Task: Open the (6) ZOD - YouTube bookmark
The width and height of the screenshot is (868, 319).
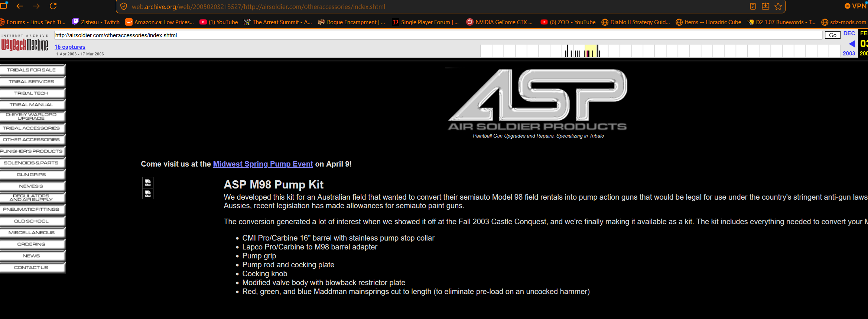Action: (x=568, y=22)
